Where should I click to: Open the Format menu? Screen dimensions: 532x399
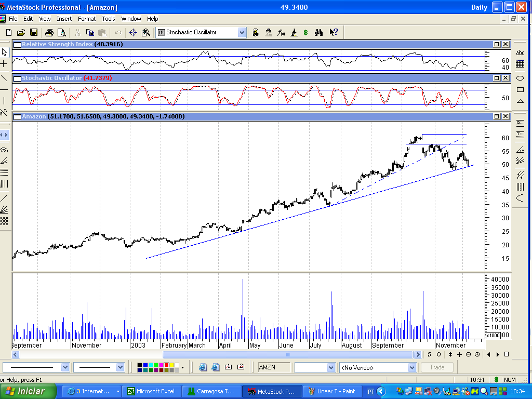pos(87,19)
